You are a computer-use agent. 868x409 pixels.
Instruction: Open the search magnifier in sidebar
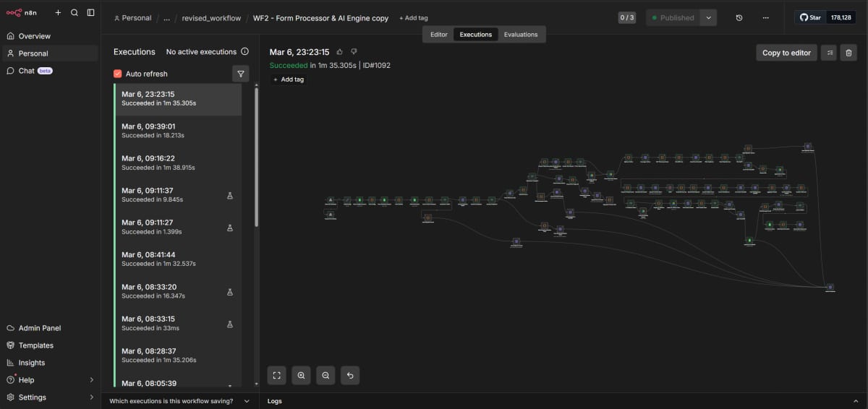click(x=75, y=12)
